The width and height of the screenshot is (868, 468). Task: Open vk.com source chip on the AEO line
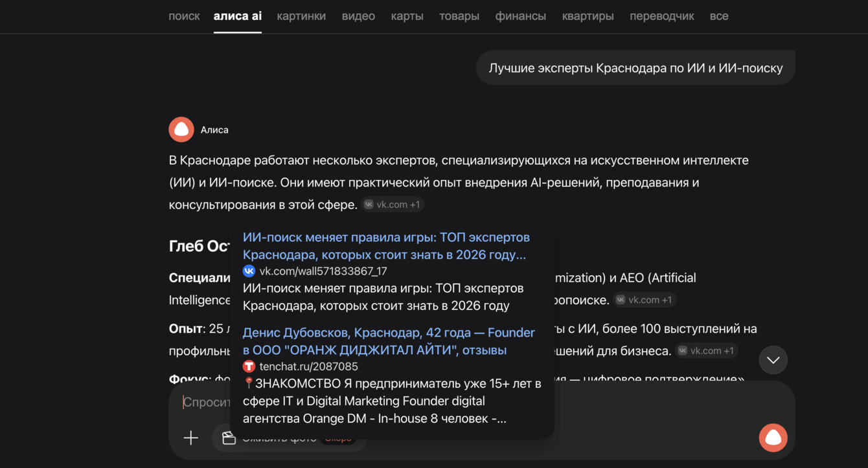point(644,300)
